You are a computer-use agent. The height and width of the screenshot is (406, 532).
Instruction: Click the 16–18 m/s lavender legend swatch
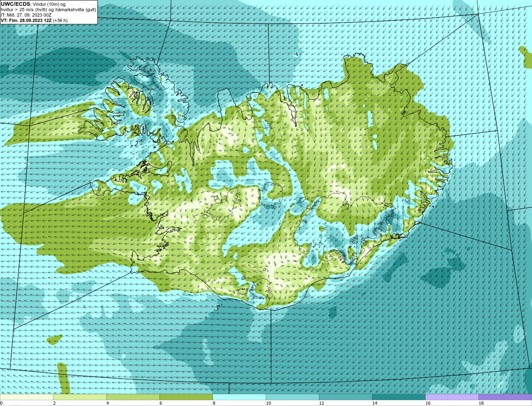pyautogui.click(x=452, y=397)
